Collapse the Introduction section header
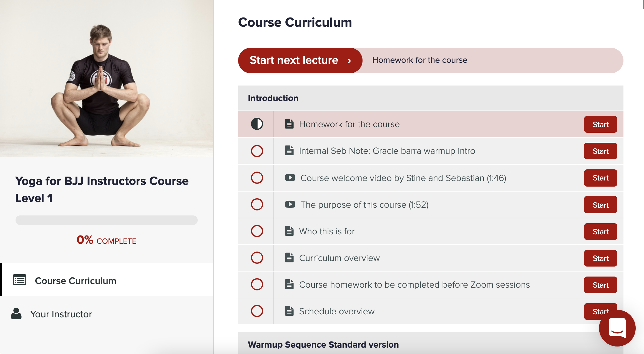 click(431, 98)
